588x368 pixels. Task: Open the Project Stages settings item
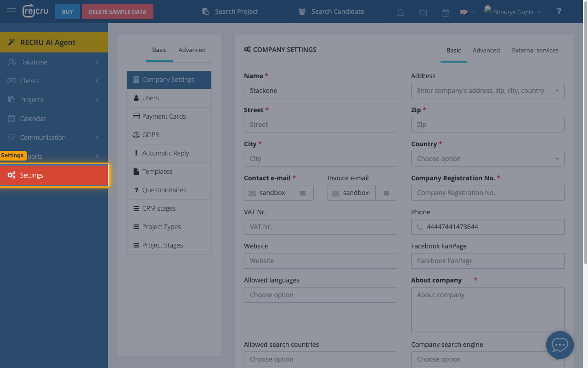pos(169,245)
